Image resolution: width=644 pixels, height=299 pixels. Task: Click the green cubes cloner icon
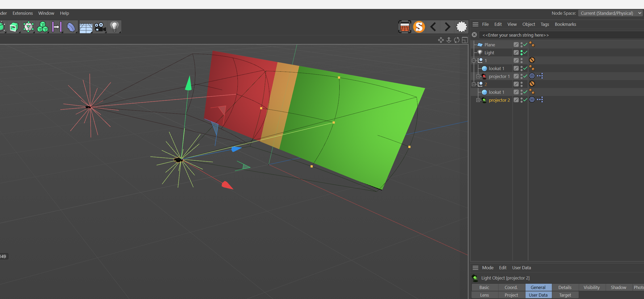coord(43,27)
